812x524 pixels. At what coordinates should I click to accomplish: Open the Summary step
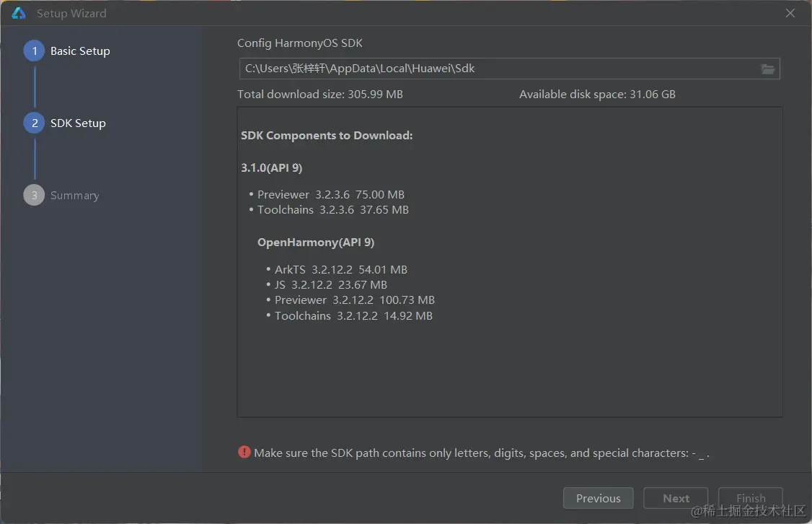point(74,196)
